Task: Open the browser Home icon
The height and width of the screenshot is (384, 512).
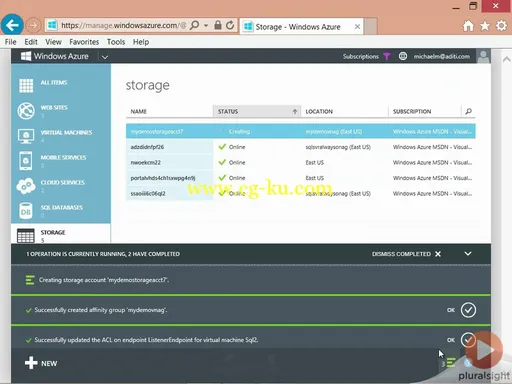Action: pos(468,26)
